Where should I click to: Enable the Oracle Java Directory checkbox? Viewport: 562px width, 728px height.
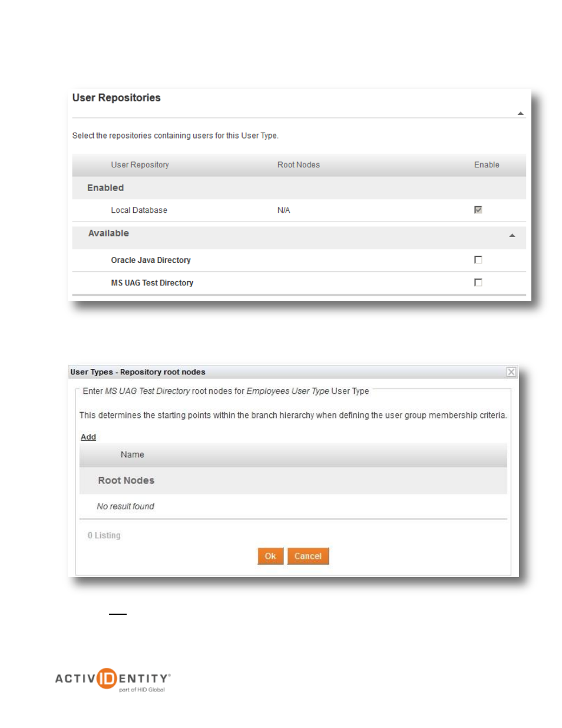(x=478, y=260)
